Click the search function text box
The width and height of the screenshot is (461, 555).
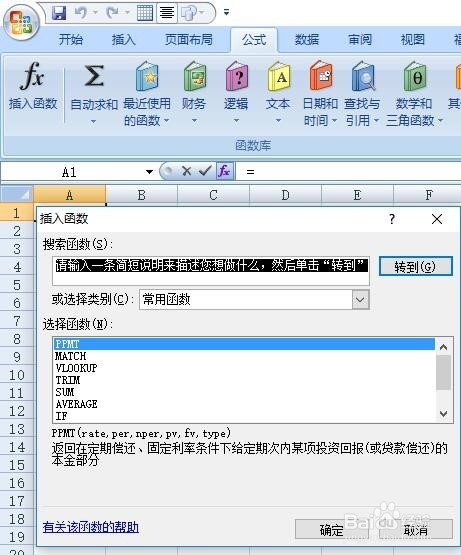tap(211, 271)
